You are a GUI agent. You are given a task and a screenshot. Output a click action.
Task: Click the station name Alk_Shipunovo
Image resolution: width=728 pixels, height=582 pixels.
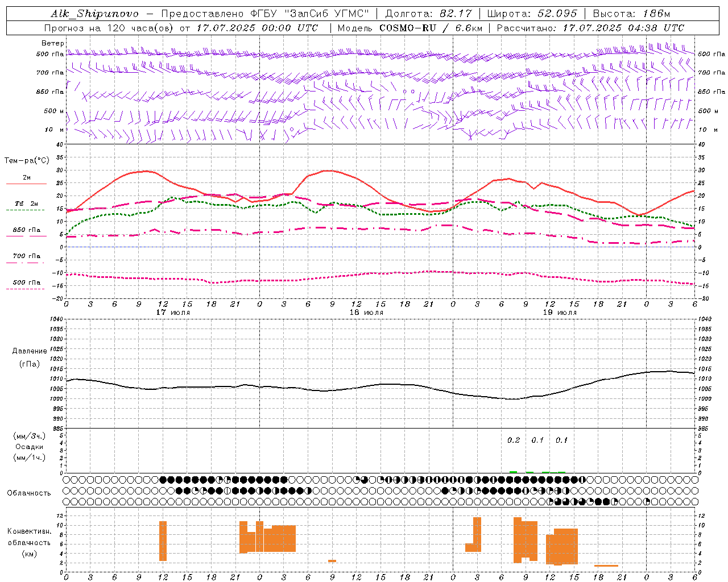click(95, 14)
